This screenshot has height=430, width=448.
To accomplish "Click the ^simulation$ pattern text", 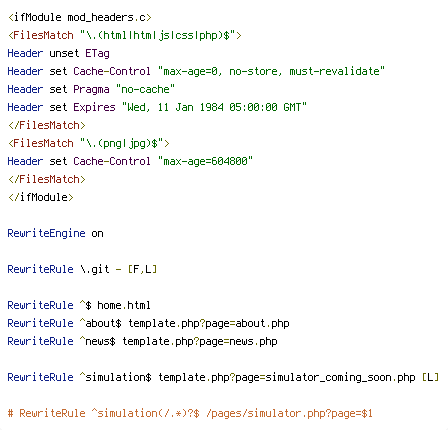I will tap(115, 377).
